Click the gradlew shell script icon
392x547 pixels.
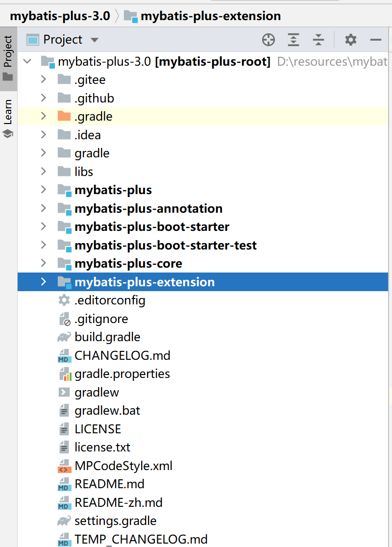pyautogui.click(x=64, y=392)
